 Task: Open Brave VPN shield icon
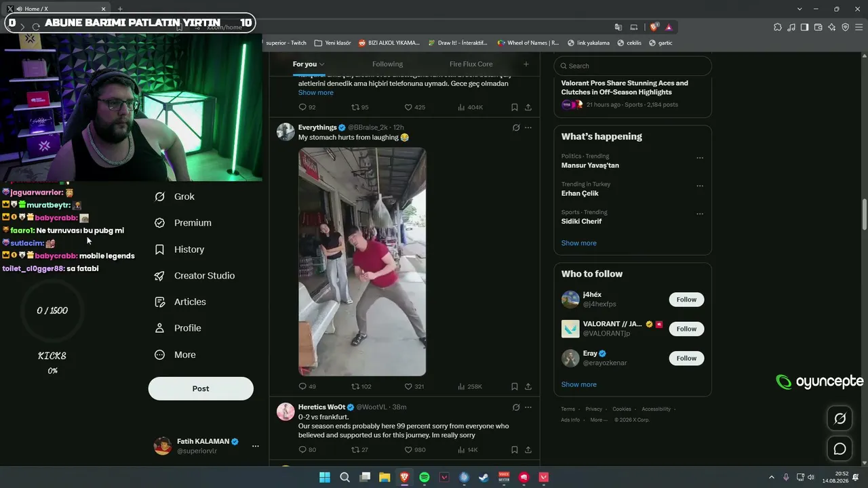845,27
